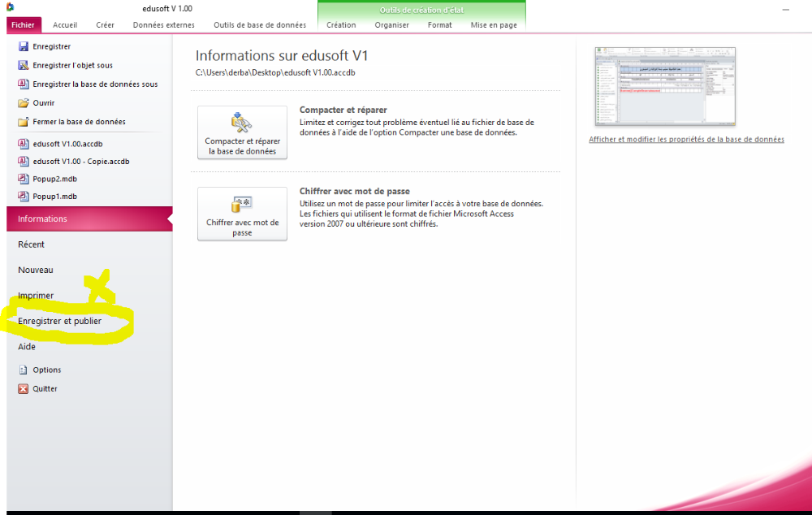The width and height of the screenshot is (812, 515).
Task: Switch to the Création tab
Action: point(341,25)
